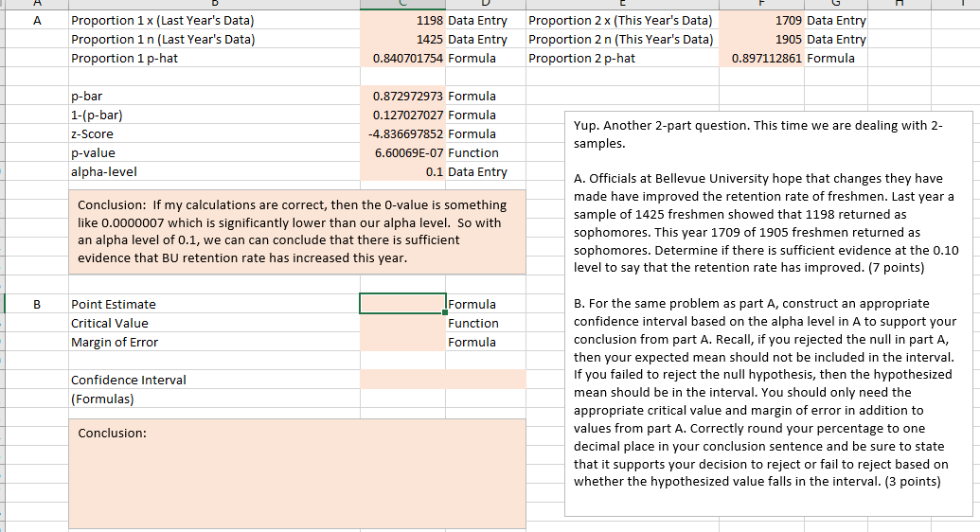Click the part B Conclusion text box
Image resolution: width=980 pixels, height=532 pixels.
coord(297,474)
